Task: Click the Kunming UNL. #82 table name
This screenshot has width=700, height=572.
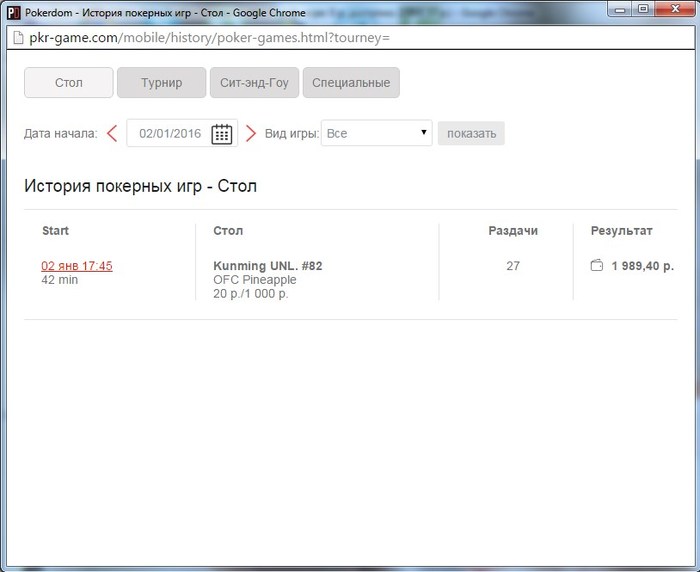Action: [x=268, y=266]
